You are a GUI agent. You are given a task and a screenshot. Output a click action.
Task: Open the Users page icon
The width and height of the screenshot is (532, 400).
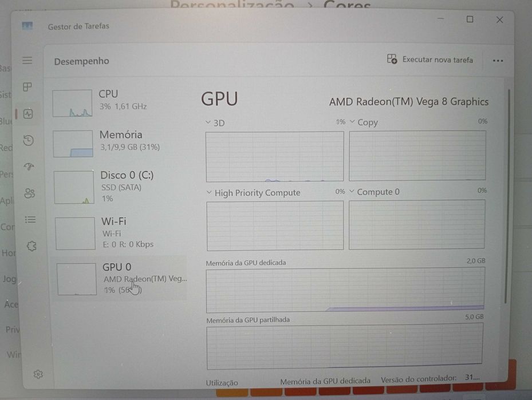(x=30, y=193)
